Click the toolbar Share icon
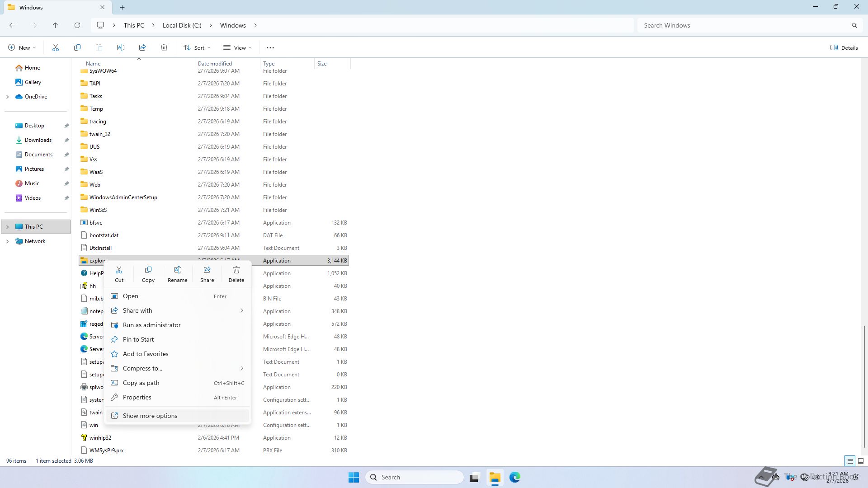The height and width of the screenshot is (488, 868). [142, 47]
